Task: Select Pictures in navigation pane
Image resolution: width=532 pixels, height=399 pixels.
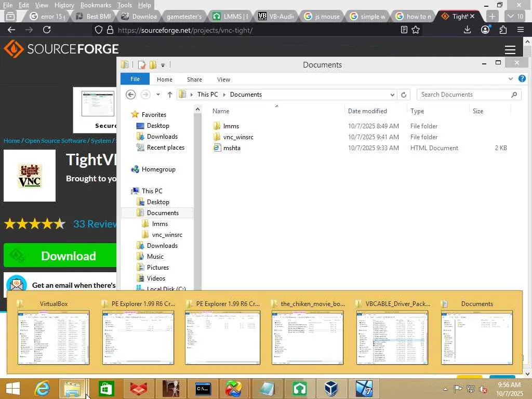Action: [158, 268]
